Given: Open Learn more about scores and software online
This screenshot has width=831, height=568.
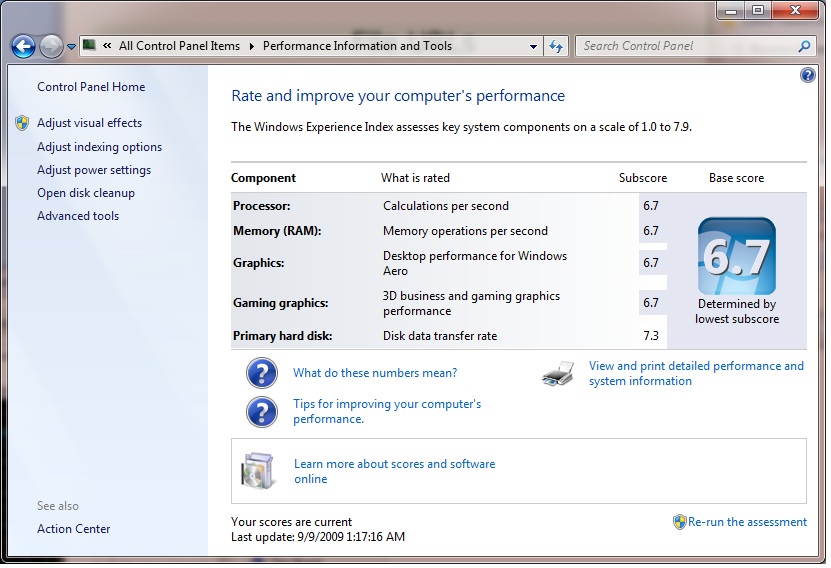Looking at the screenshot, I should [x=394, y=472].
